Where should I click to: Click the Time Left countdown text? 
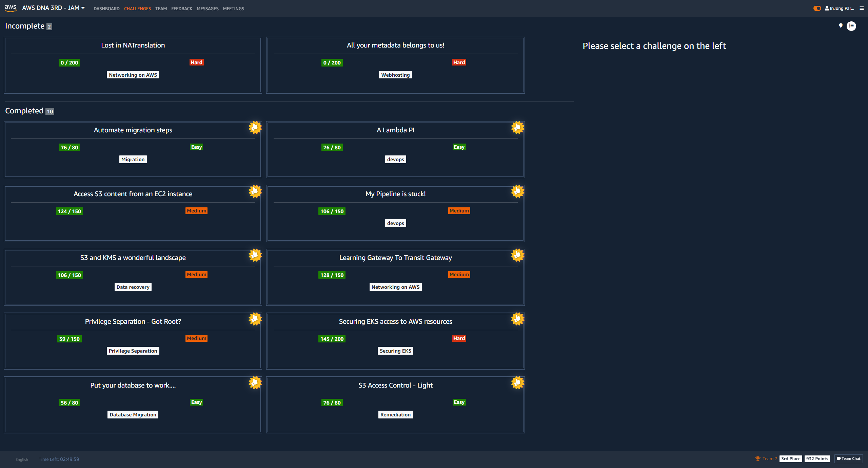click(x=59, y=459)
